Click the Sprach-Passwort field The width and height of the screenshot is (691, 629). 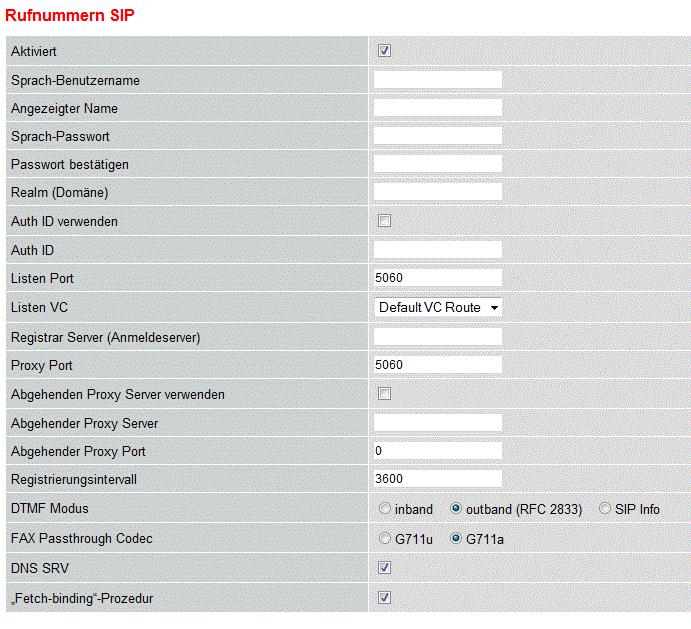437,136
